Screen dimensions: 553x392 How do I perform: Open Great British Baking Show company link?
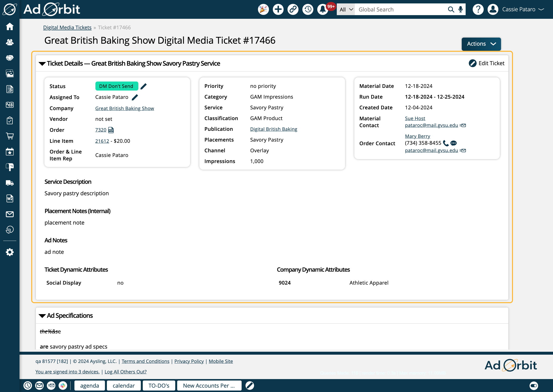coord(125,108)
